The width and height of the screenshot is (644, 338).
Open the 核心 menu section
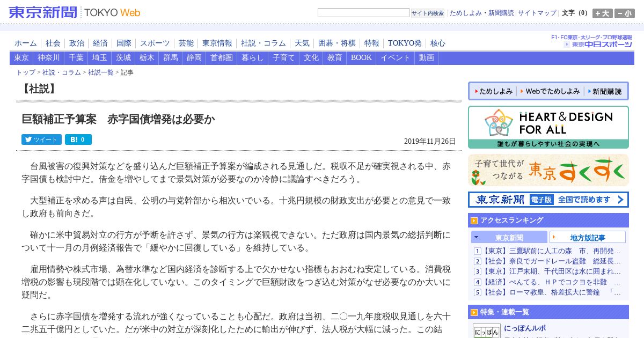tap(438, 43)
